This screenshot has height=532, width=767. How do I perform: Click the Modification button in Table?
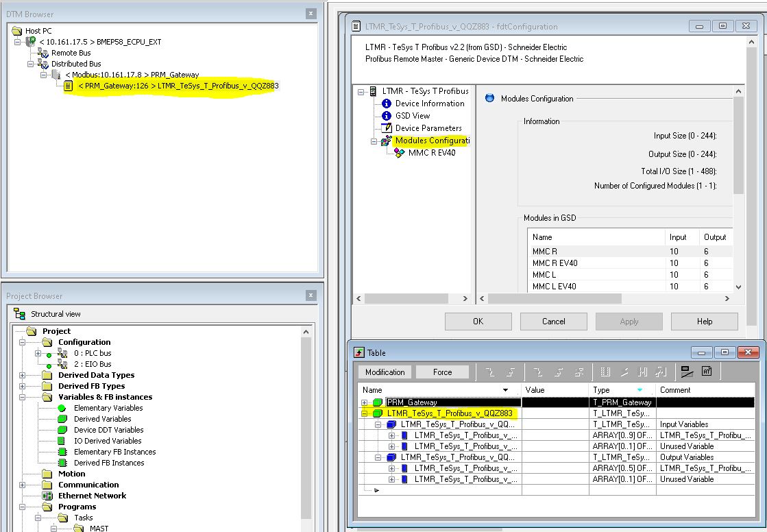click(385, 372)
